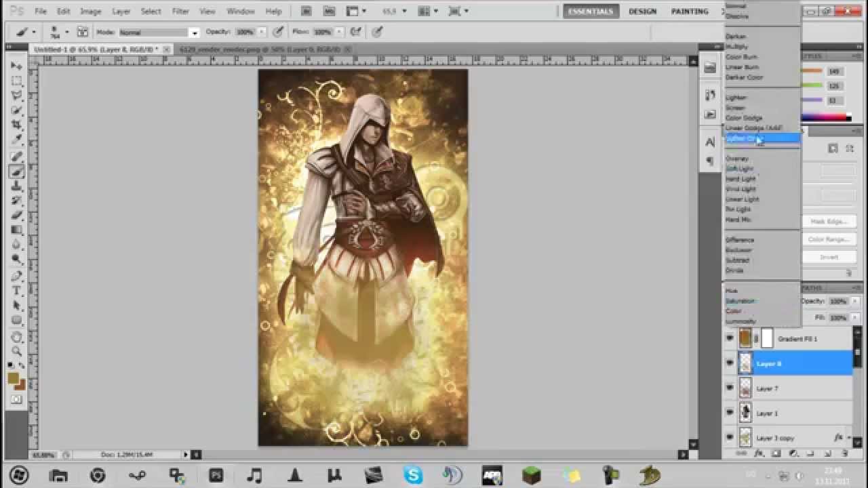Open the layer Opacity arrow
Screen dimensions: 868x488
tap(856, 301)
